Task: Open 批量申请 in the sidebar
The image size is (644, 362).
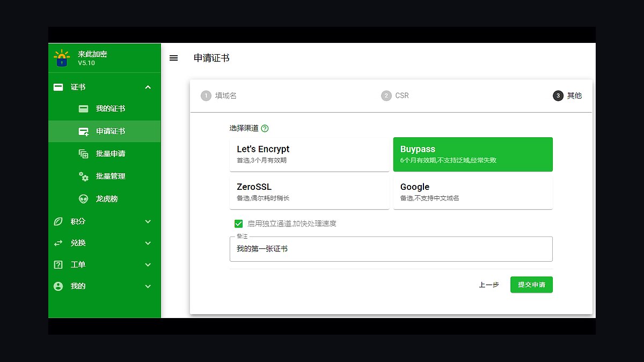Action: 105,154
